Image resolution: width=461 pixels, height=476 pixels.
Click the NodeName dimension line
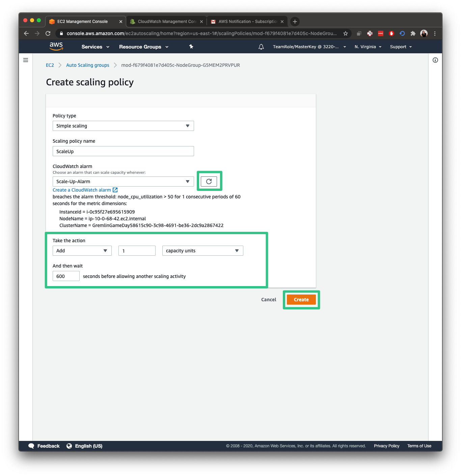click(103, 219)
